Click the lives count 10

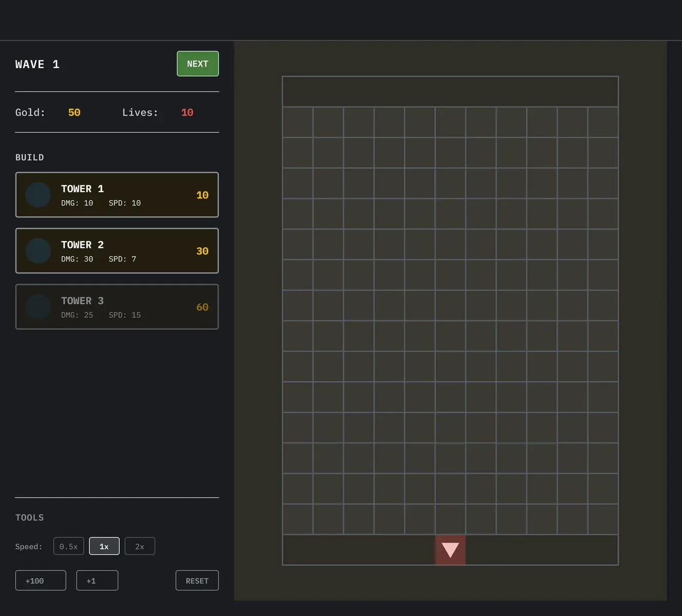click(187, 112)
